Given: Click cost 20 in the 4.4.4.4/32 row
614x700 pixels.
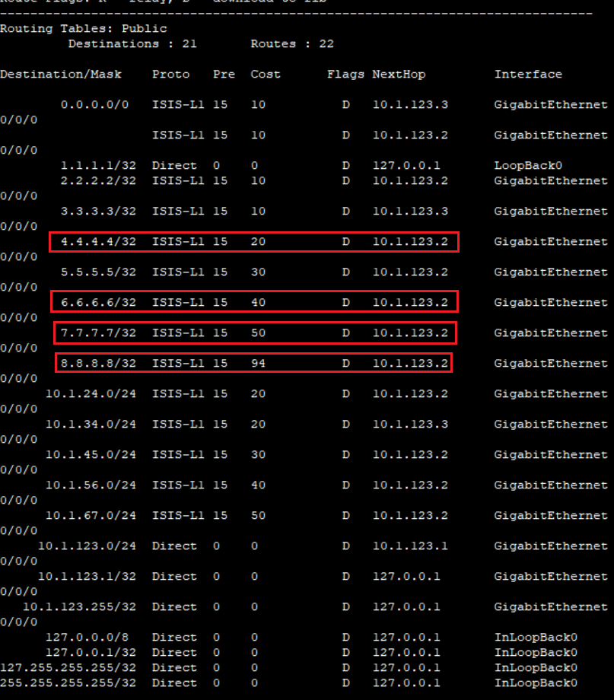Looking at the screenshot, I should coord(258,241).
